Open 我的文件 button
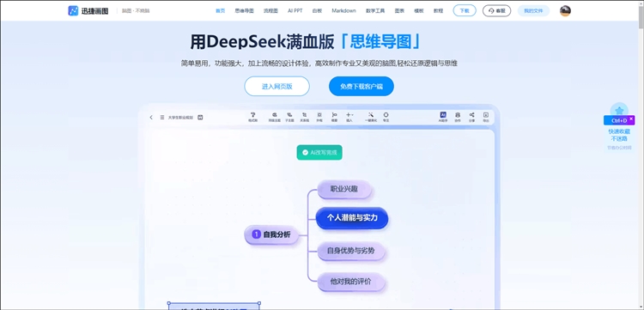The height and width of the screenshot is (310, 644). [533, 11]
